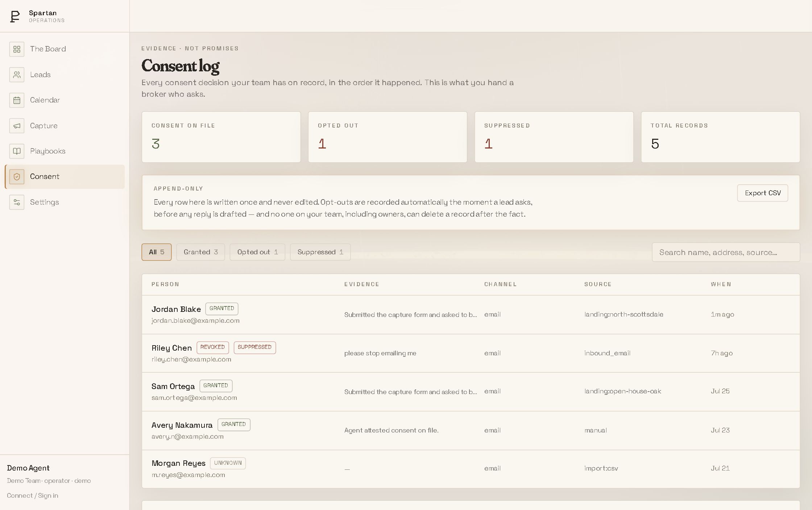This screenshot has width=812, height=510.
Task: Click the '7h ago' timestamp
Action: 722,353
